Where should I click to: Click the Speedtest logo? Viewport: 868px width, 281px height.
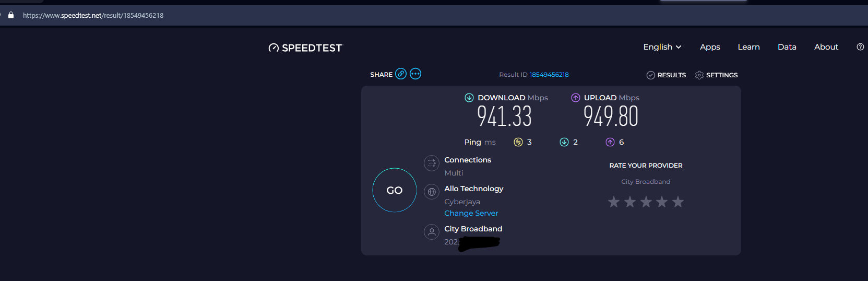305,48
